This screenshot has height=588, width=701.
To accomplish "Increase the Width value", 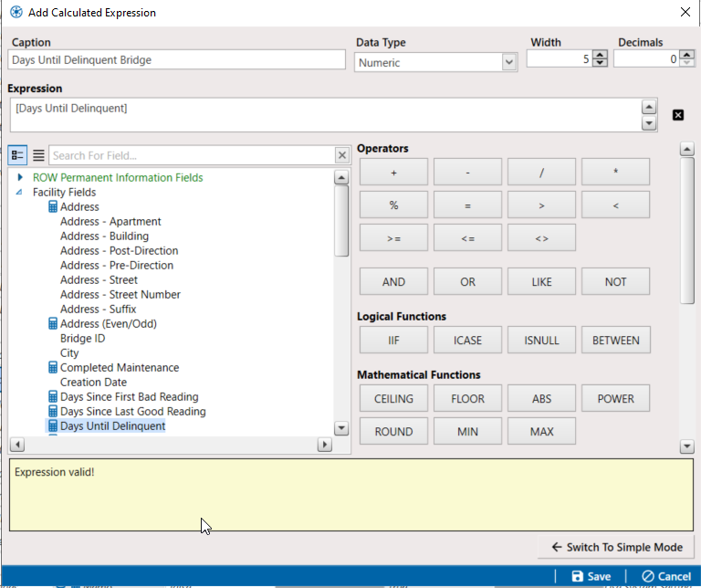I will click(600, 55).
